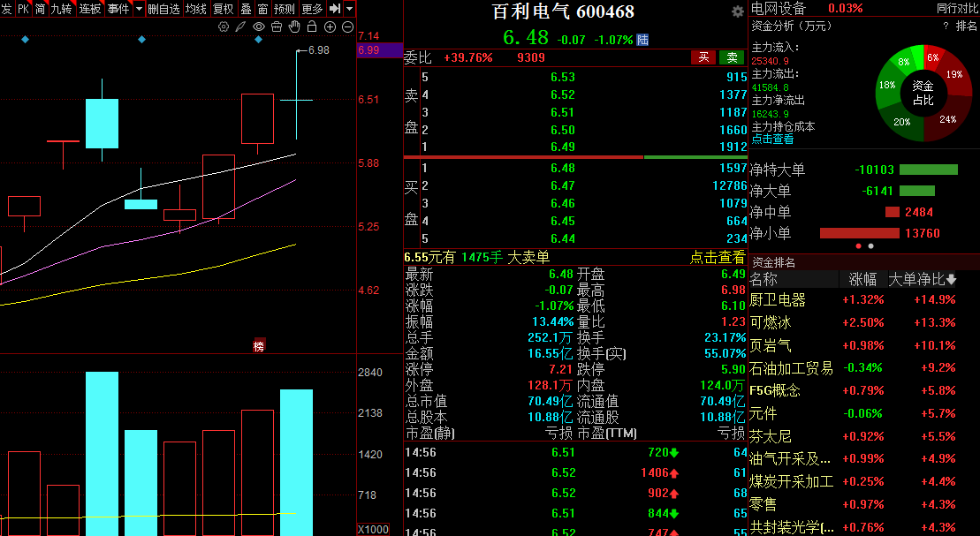This screenshot has height=536, width=980.
Task: Open the 预测 forecast tool
Action: click(285, 9)
